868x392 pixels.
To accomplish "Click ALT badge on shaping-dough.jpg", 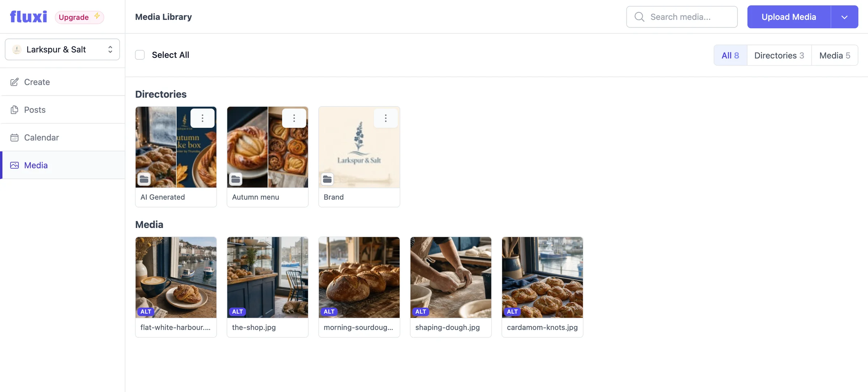I will tap(421, 312).
